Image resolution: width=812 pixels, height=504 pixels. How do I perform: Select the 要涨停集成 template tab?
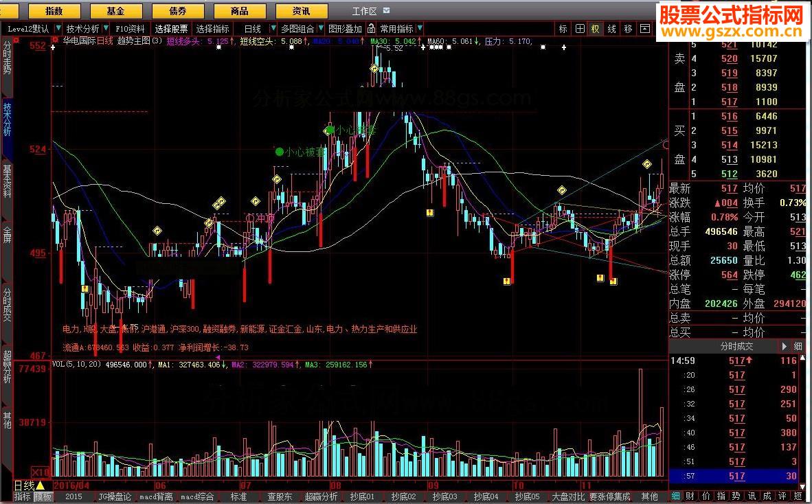(x=609, y=496)
